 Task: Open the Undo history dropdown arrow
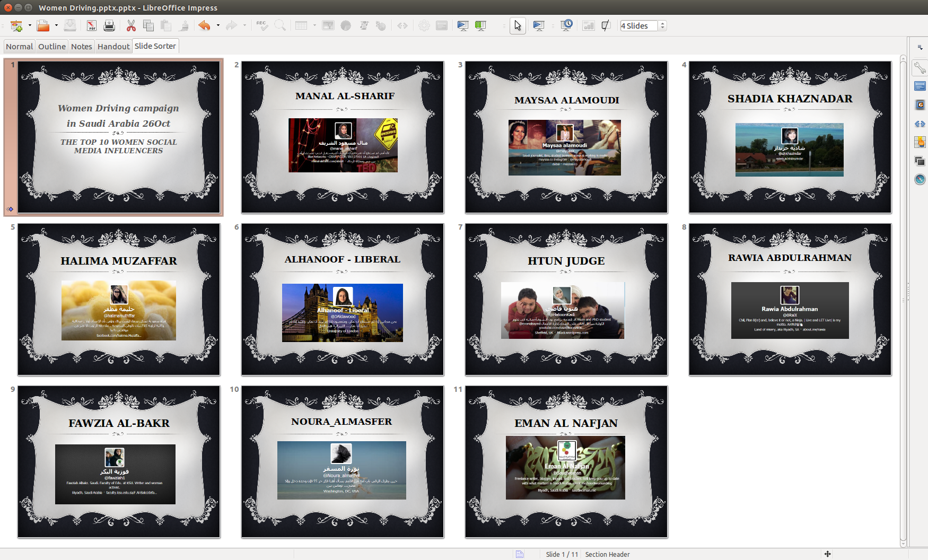(218, 25)
